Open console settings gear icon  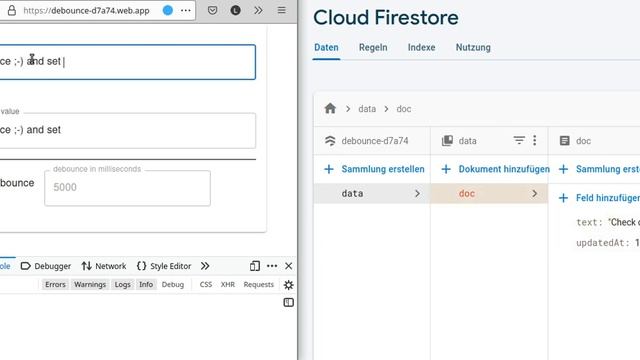pos(289,285)
